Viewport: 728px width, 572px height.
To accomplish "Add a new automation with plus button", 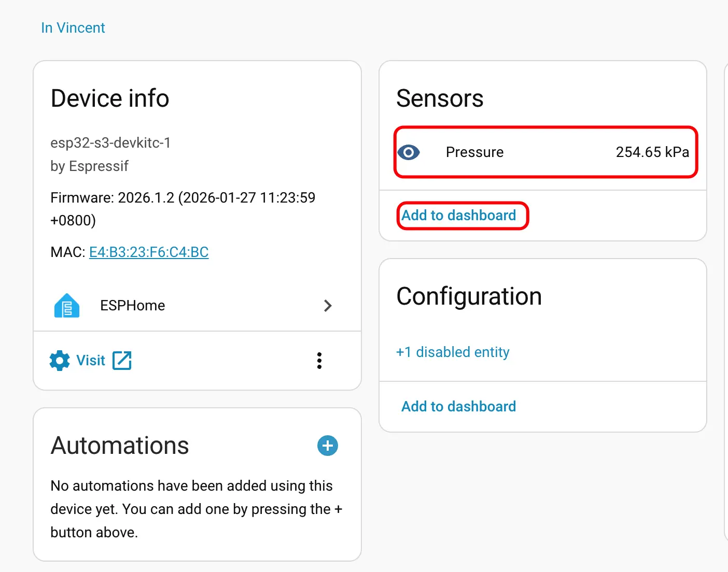I will click(327, 446).
